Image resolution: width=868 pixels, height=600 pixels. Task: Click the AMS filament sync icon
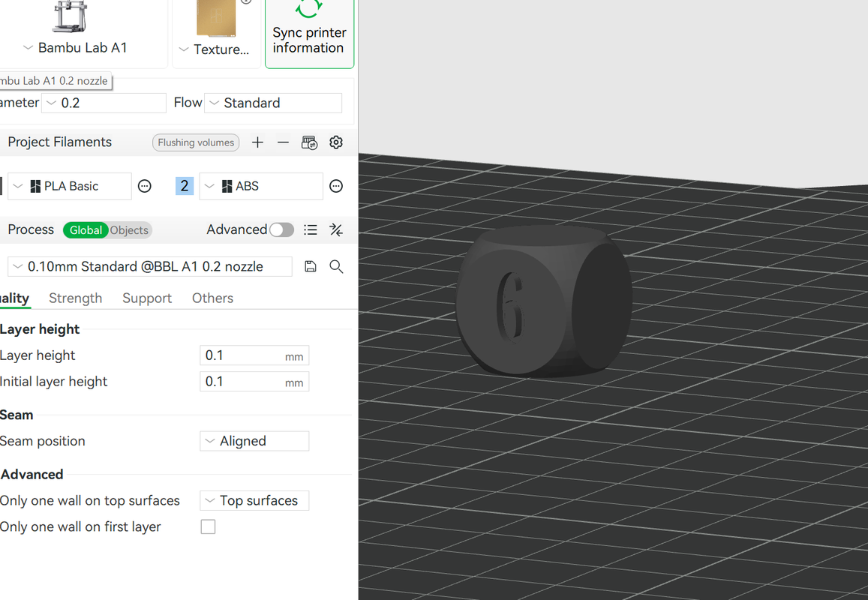click(309, 142)
